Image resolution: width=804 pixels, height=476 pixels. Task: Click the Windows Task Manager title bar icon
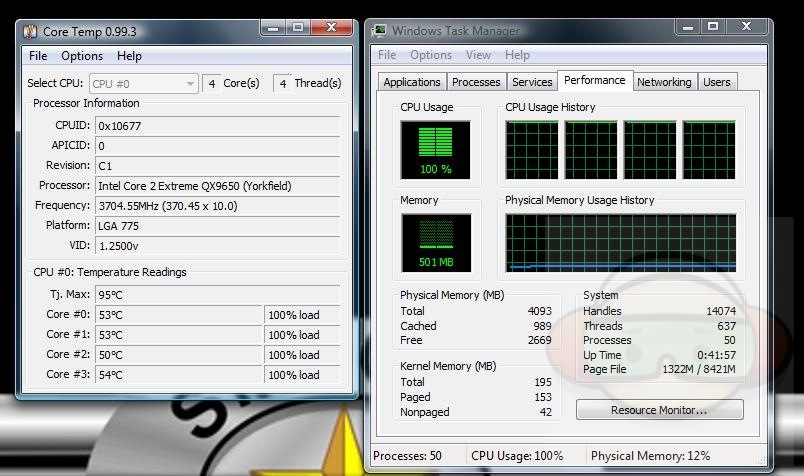tap(380, 30)
